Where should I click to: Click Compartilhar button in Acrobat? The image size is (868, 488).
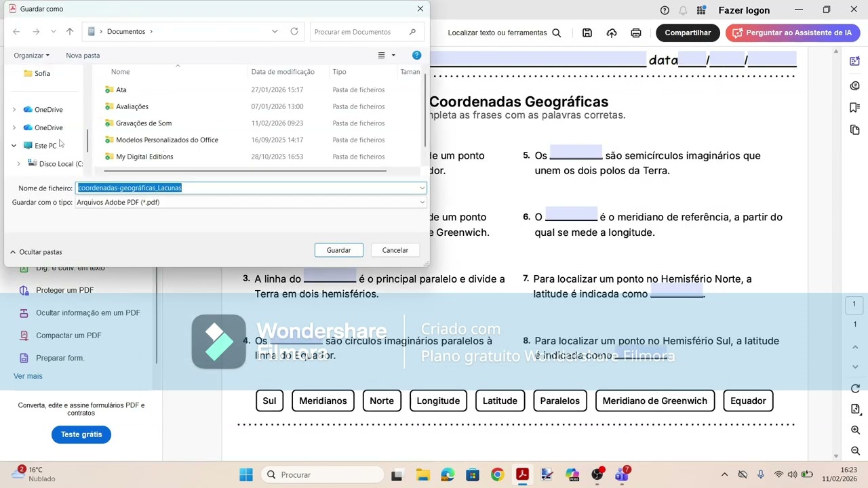click(688, 33)
